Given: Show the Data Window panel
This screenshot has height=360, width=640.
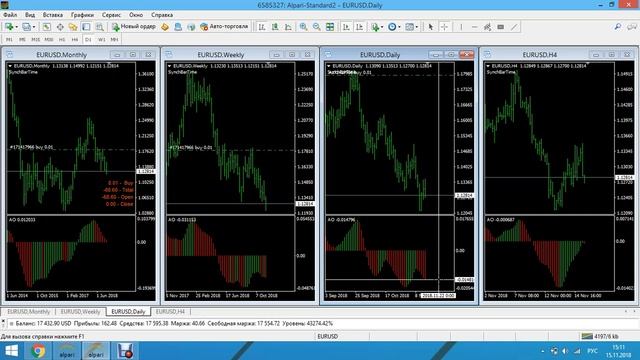Looking at the screenshot, I should pyautogui.click(x=60, y=27).
